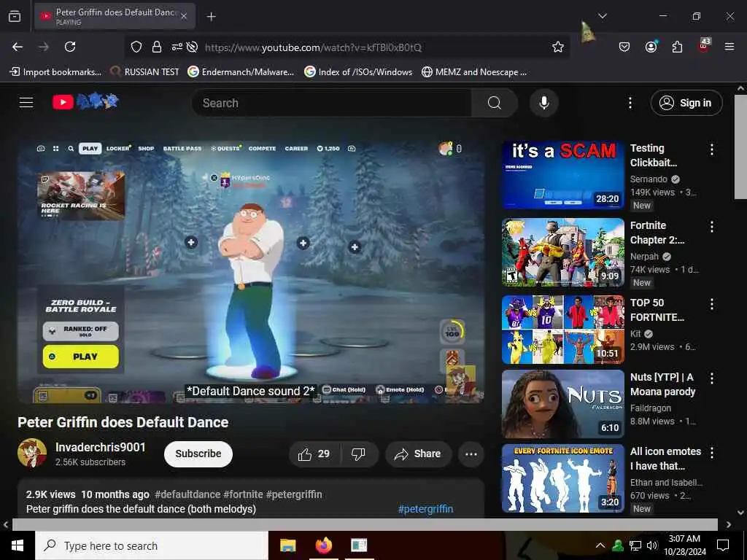747x560 pixels.
Task: Open options for Fortnite Chapter 2 video
Action: (x=712, y=227)
